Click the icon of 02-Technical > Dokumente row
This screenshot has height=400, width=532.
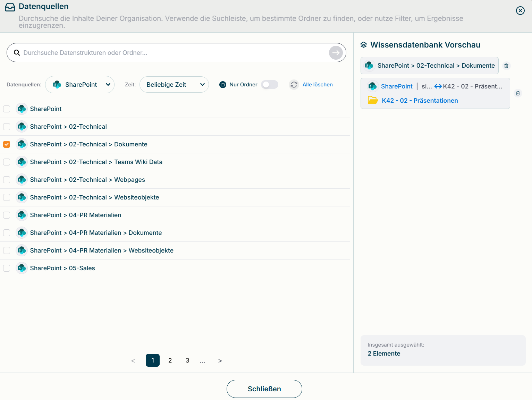[x=22, y=144]
